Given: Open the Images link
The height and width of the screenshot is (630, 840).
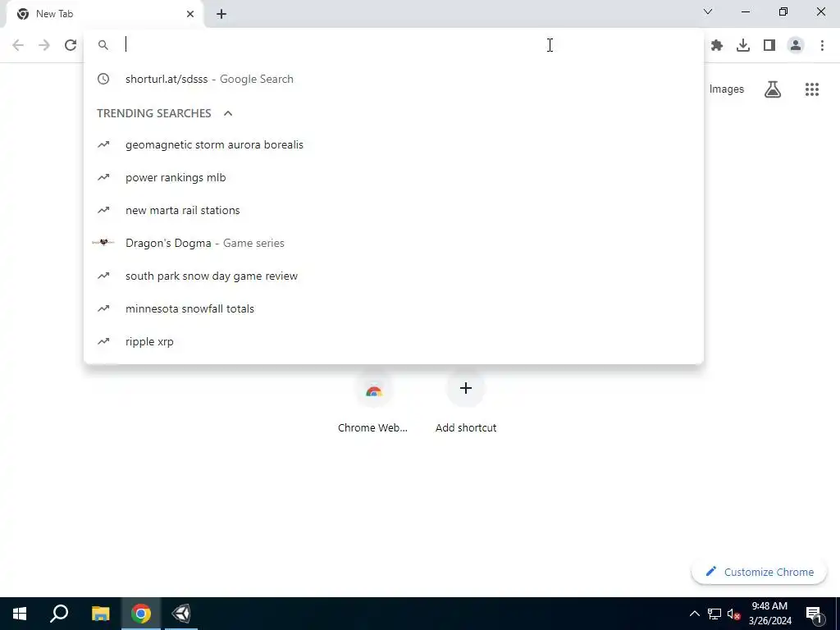Looking at the screenshot, I should [726, 89].
